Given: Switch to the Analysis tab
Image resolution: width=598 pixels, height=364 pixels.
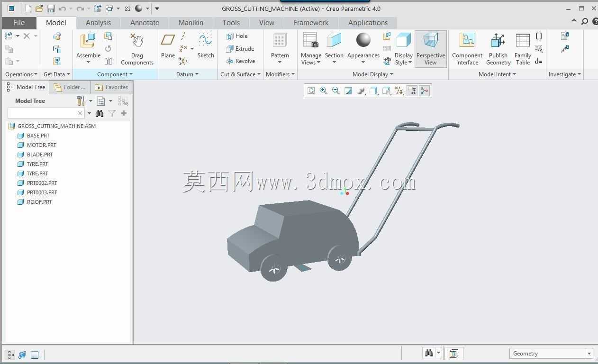Looking at the screenshot, I should (x=98, y=23).
